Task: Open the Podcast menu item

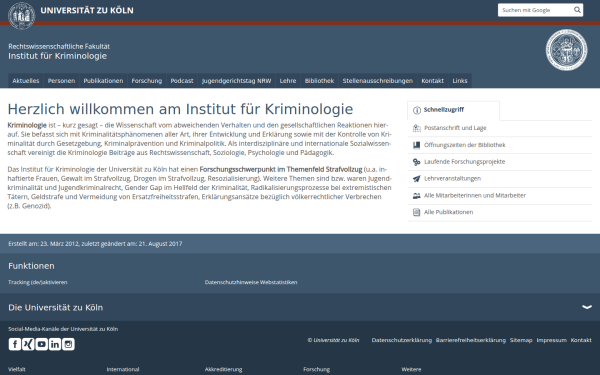Action: click(182, 81)
